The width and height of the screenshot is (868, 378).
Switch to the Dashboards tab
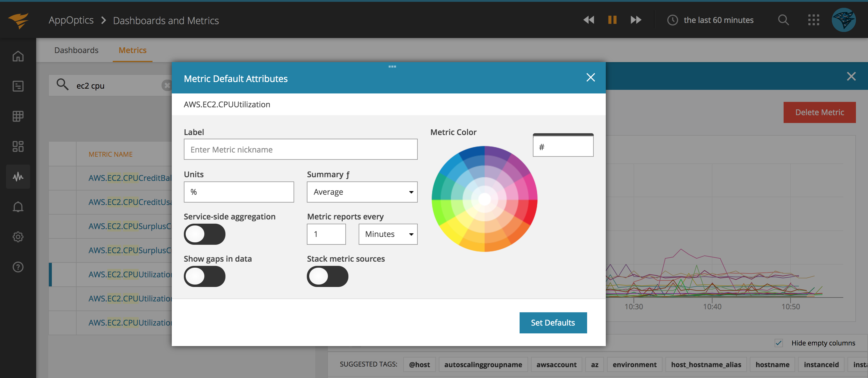76,50
